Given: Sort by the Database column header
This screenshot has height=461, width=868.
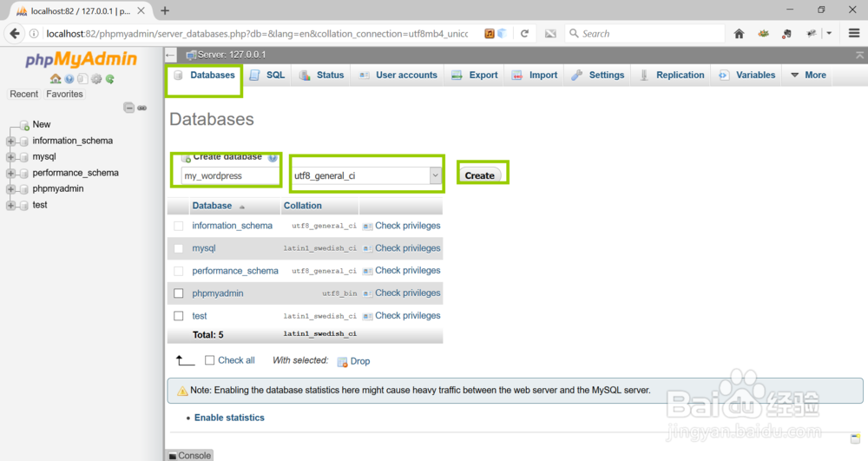Looking at the screenshot, I should coord(212,206).
